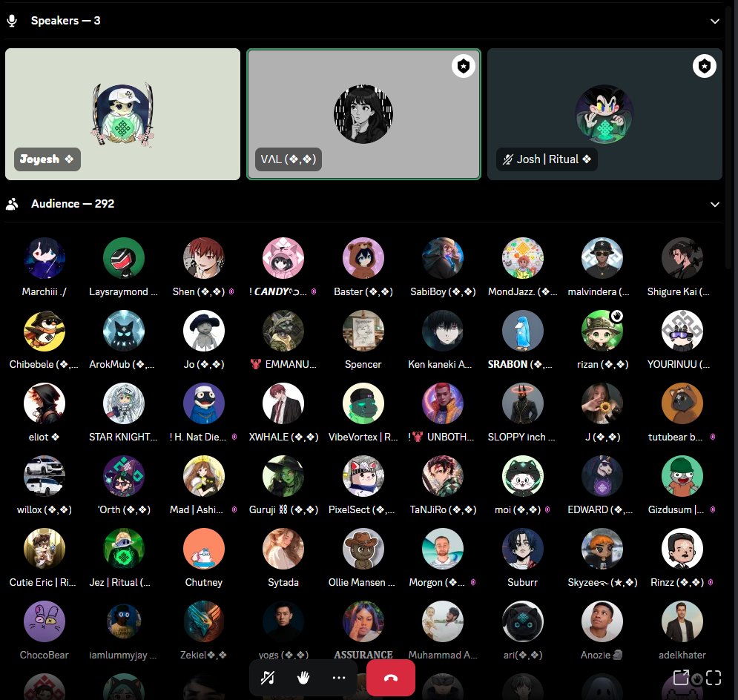The width and height of the screenshot is (738, 700).
Task: Open Laysraymond's avatar
Action: click(x=124, y=258)
